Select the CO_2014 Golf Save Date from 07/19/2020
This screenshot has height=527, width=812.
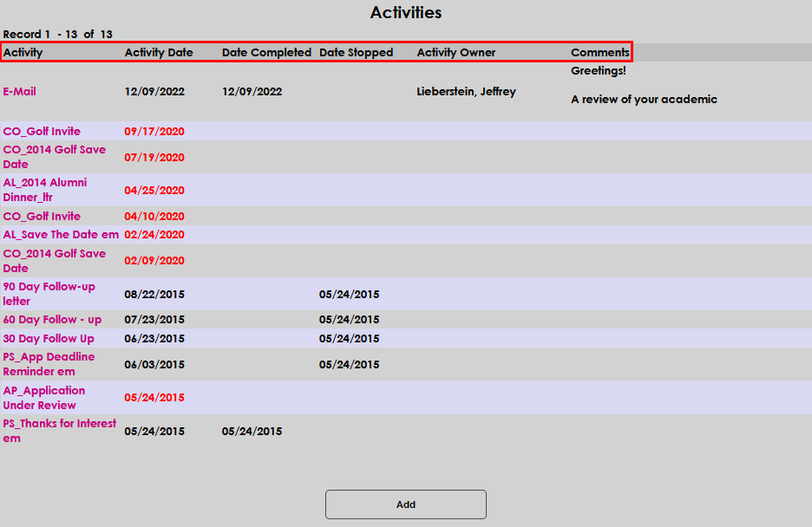click(54, 157)
